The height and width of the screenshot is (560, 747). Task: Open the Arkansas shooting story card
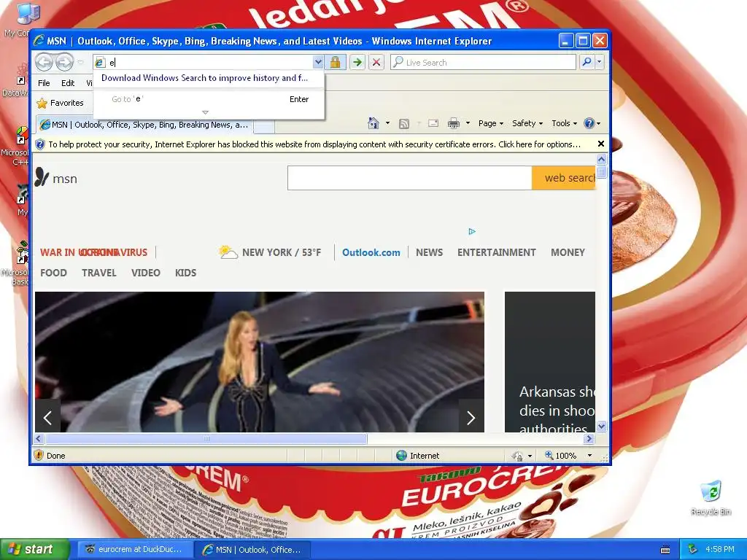(550, 362)
